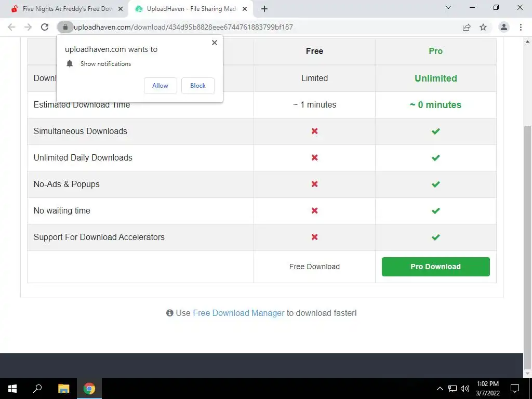Click red X in Support For Download Accelerators row
The width and height of the screenshot is (532, 399).
[x=314, y=237]
